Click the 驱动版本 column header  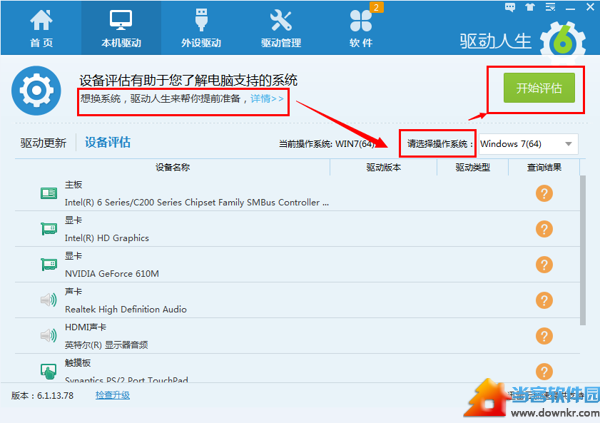click(384, 167)
